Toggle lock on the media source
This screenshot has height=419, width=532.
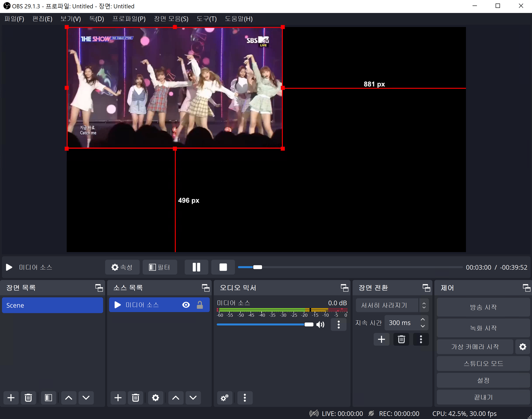(x=200, y=305)
